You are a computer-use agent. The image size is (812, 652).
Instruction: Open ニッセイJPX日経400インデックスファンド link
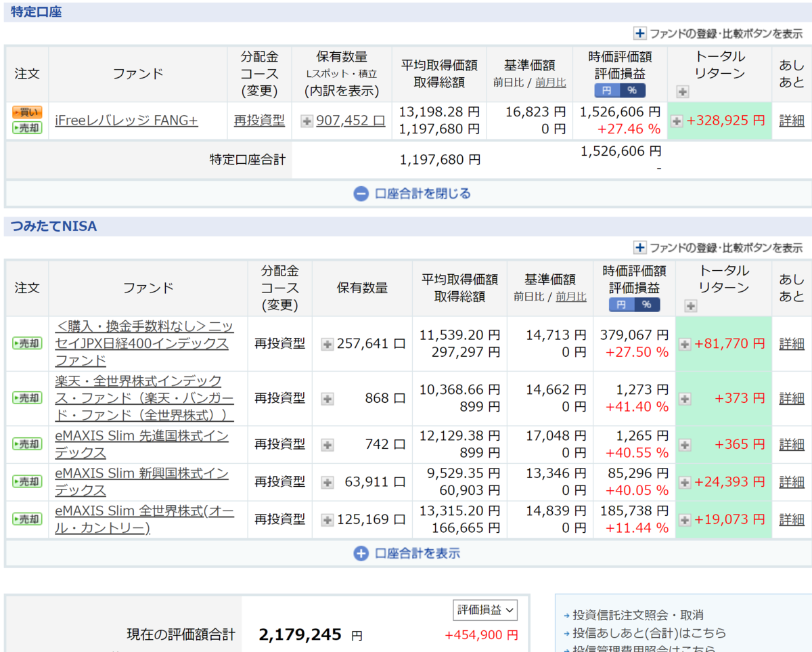pos(144,343)
